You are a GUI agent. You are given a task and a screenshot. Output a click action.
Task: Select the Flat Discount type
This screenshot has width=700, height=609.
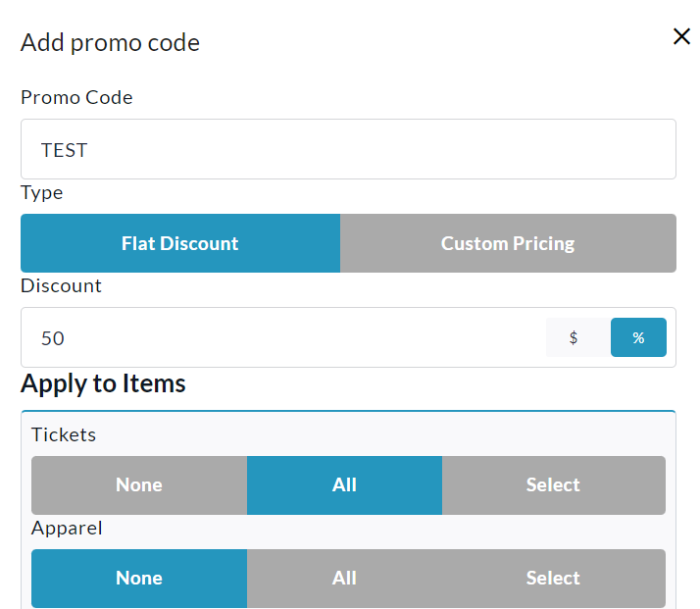pos(180,243)
